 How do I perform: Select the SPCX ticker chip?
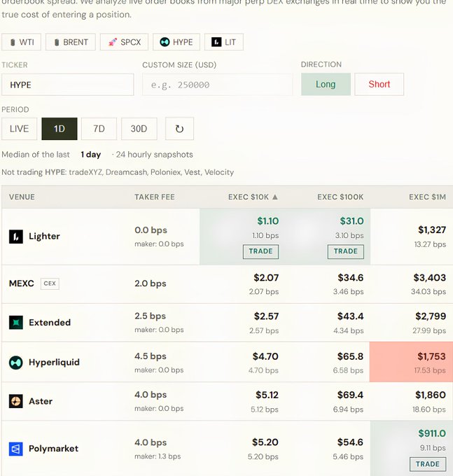pos(124,42)
